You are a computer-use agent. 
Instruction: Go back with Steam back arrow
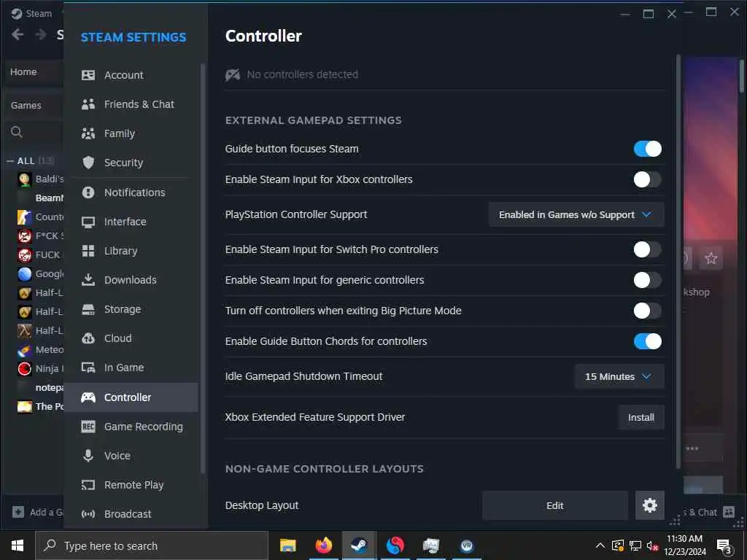coord(18,34)
